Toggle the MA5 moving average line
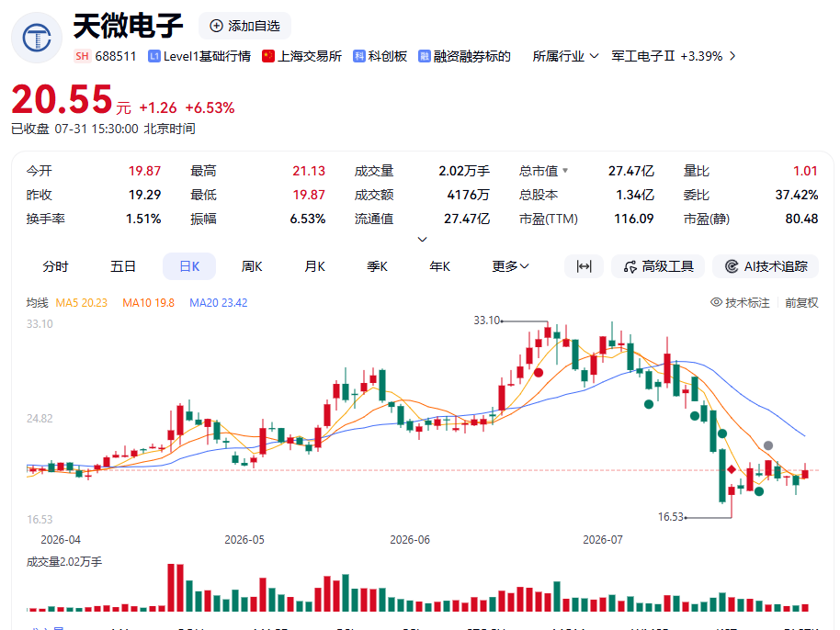This screenshot has width=840, height=630. pos(82,303)
